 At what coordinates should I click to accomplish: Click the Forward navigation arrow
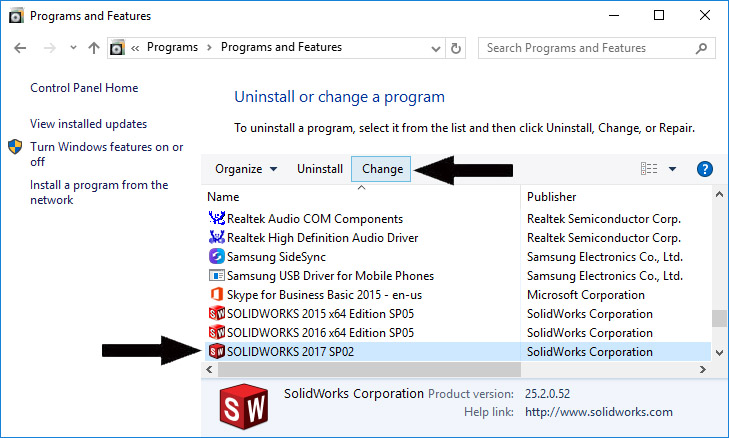[x=50, y=48]
